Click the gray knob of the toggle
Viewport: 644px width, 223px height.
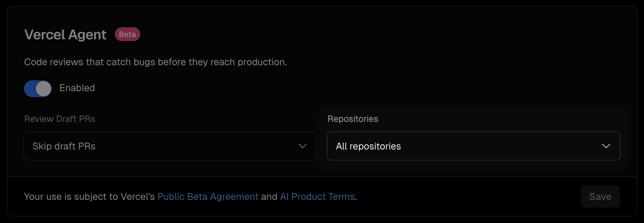(43, 89)
